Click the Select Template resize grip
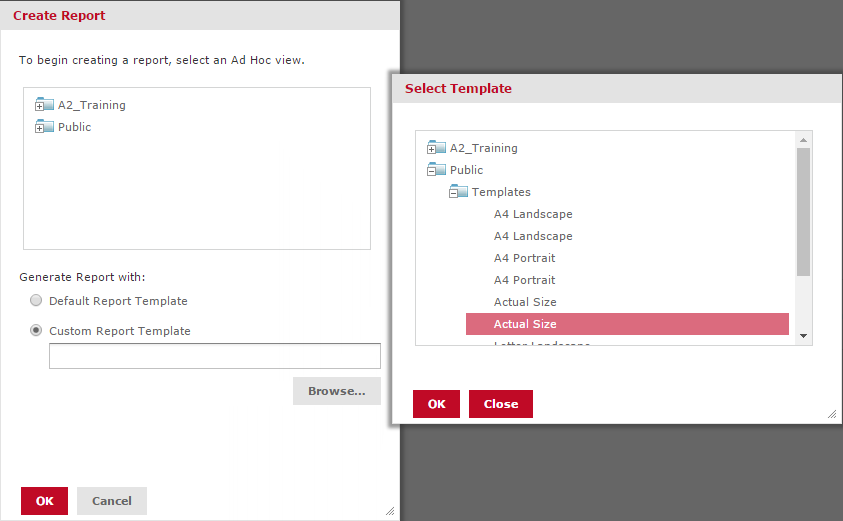Viewport: 843px width, 521px height. (831, 414)
